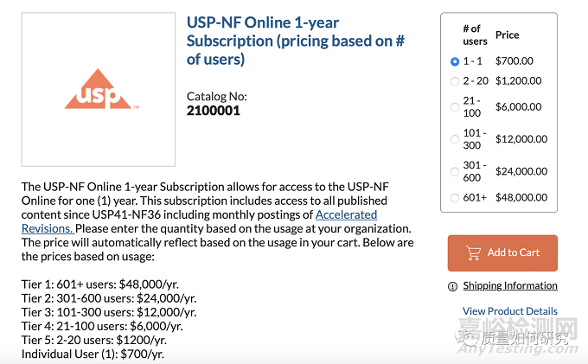Click the catalog number 2100001
This screenshot has height=364, width=588.
pos(214,111)
